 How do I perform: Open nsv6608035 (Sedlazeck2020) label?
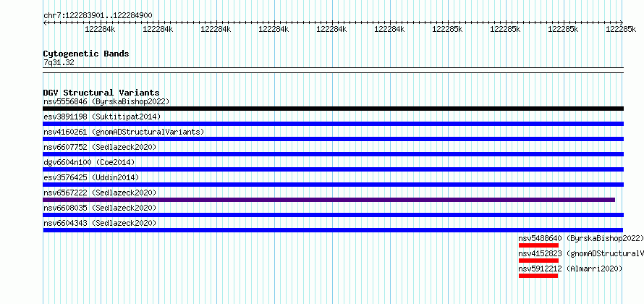click(x=100, y=208)
